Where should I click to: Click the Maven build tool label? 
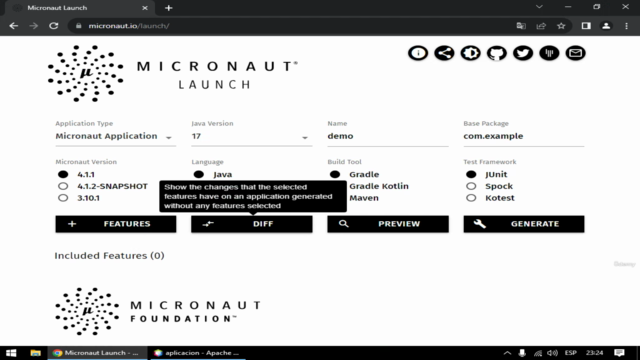pyautogui.click(x=364, y=198)
